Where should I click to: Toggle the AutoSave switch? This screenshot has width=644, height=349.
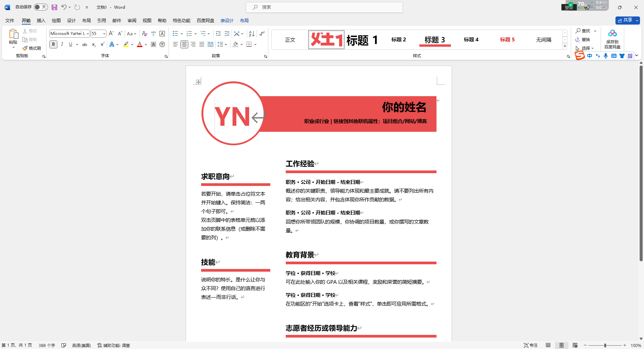click(x=41, y=7)
